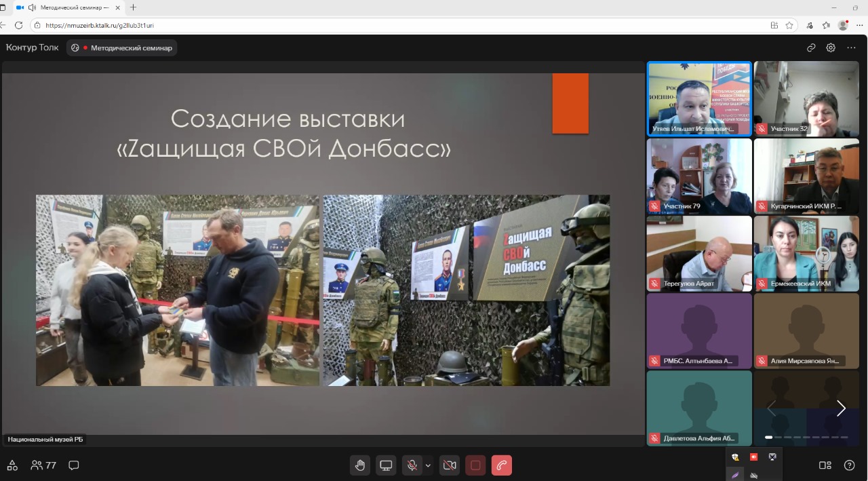Open browser settings and more menu
Screen dimensions: 868x481
859,25
